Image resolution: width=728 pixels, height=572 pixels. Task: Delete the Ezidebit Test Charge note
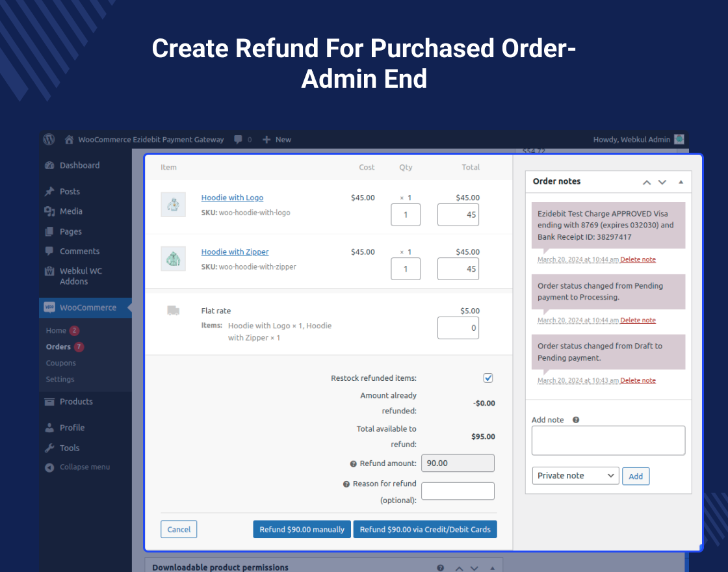point(638,259)
